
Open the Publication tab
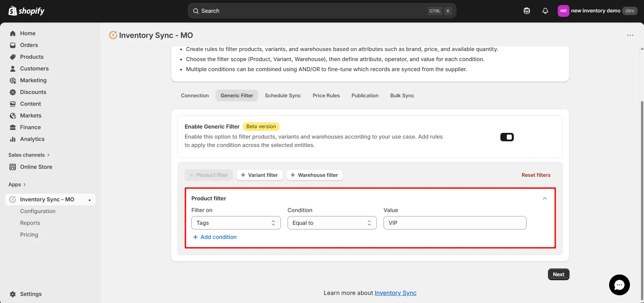(365, 95)
